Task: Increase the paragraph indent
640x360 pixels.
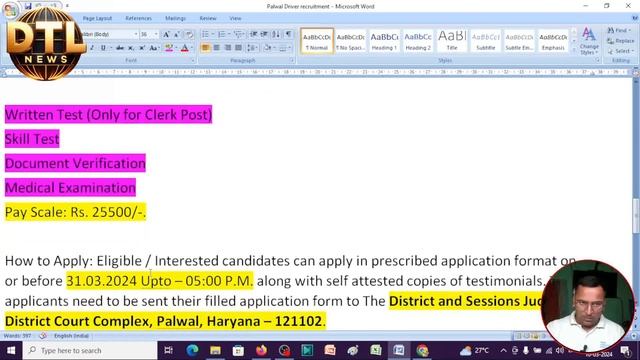Action: click(x=264, y=35)
